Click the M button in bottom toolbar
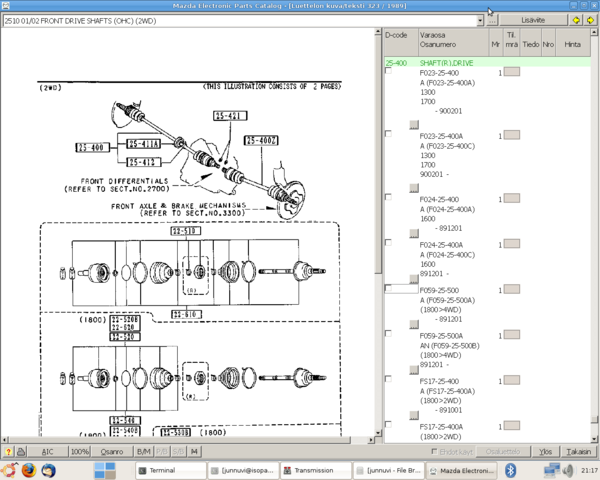The image size is (600, 480). coord(194,452)
